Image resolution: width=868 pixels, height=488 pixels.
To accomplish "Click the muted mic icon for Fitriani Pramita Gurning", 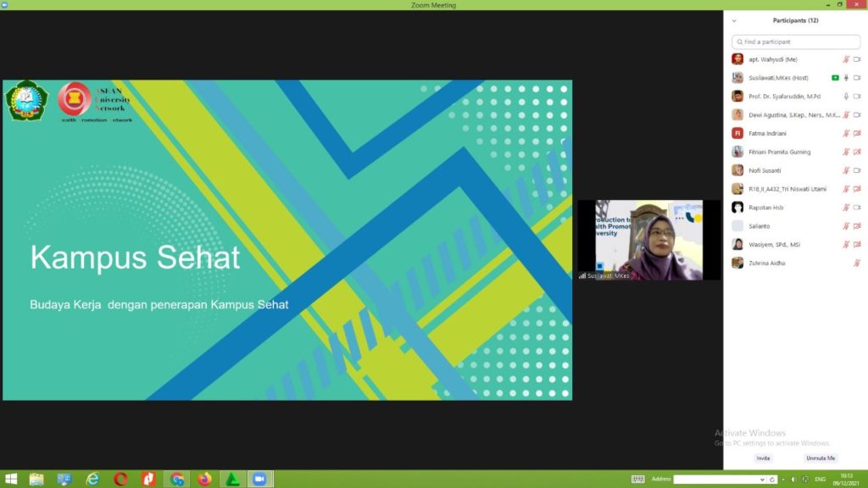I will pyautogui.click(x=846, y=152).
